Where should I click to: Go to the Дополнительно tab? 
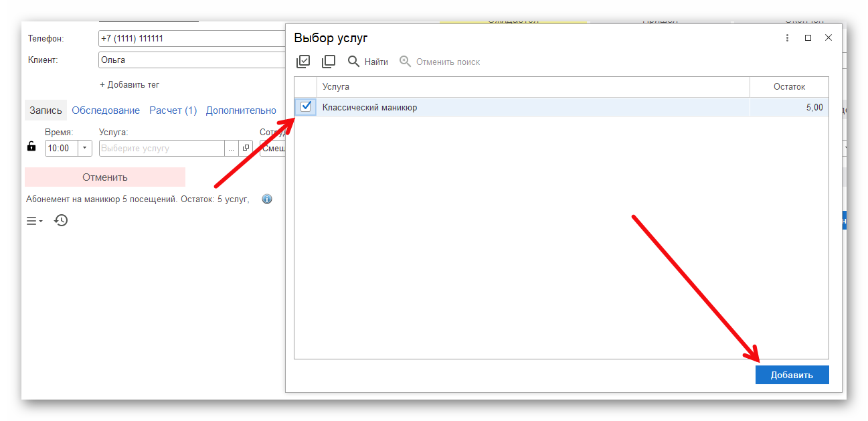click(241, 110)
